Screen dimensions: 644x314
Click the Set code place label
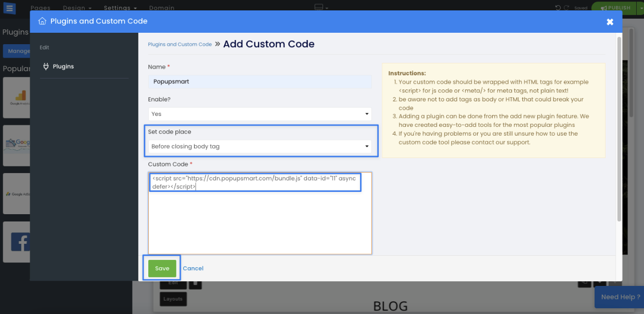(170, 132)
